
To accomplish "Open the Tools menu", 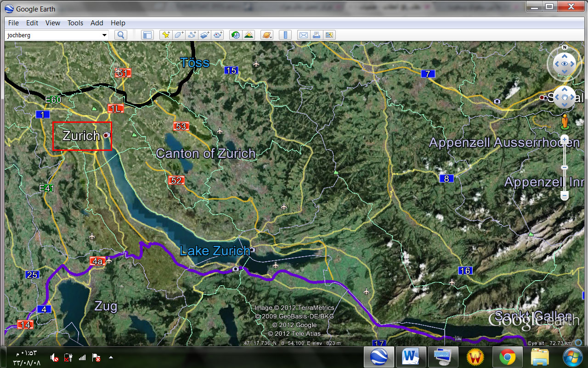I will click(75, 23).
